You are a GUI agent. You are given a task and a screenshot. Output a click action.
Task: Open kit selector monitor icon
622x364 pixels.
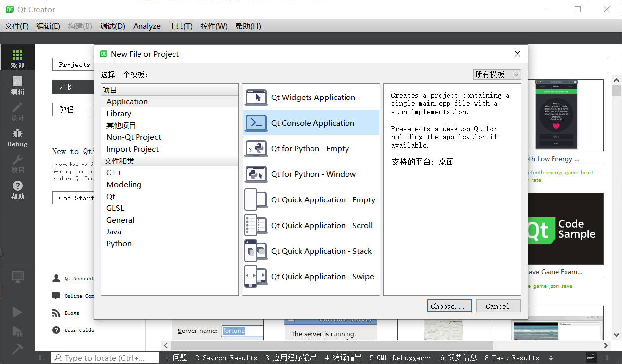click(18, 277)
